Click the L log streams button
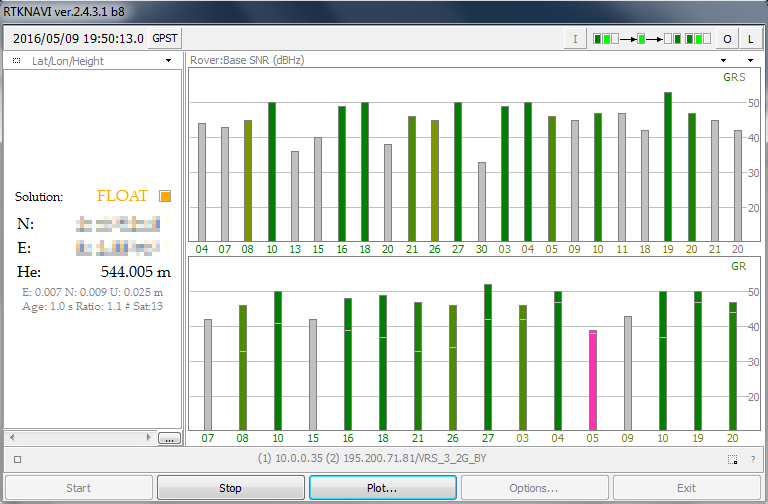Viewport: 768px width, 504px height. (x=750, y=39)
